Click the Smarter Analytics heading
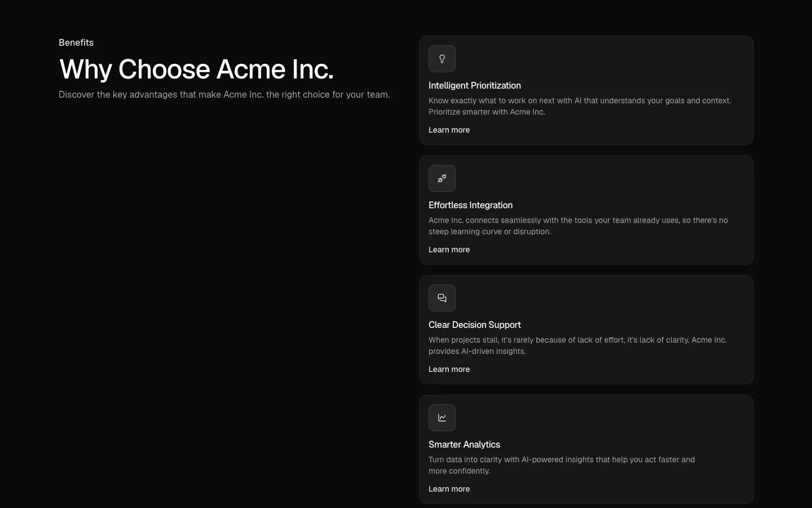The width and height of the screenshot is (812, 508). (464, 444)
